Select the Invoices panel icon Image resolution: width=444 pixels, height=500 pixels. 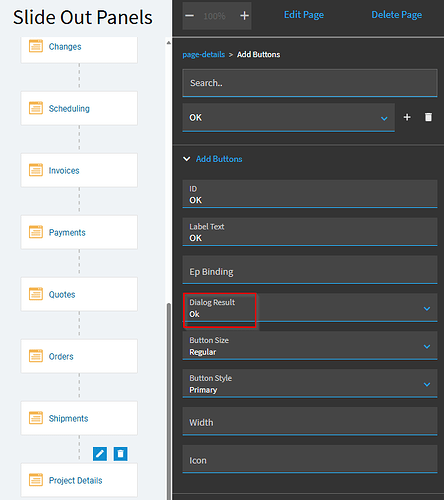coord(36,170)
